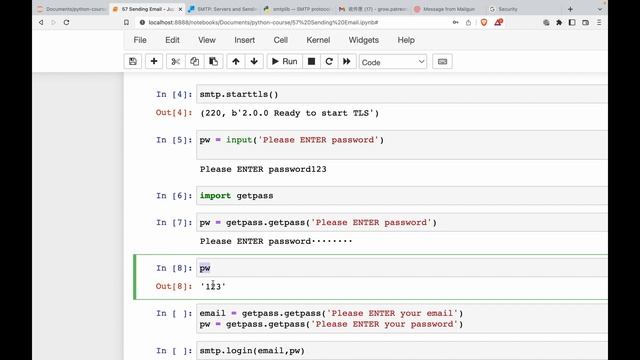Click the masked password output line
Screen dimensions: 640x360
(x=276, y=241)
